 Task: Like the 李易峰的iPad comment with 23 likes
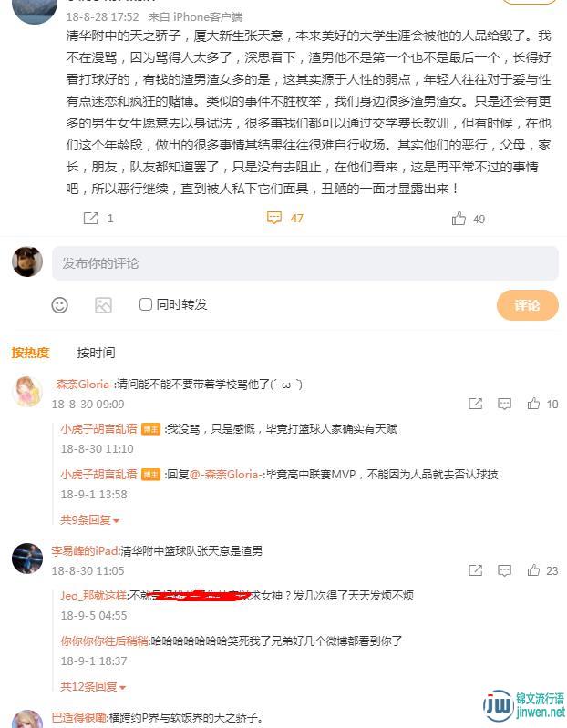pyautogui.click(x=533, y=570)
